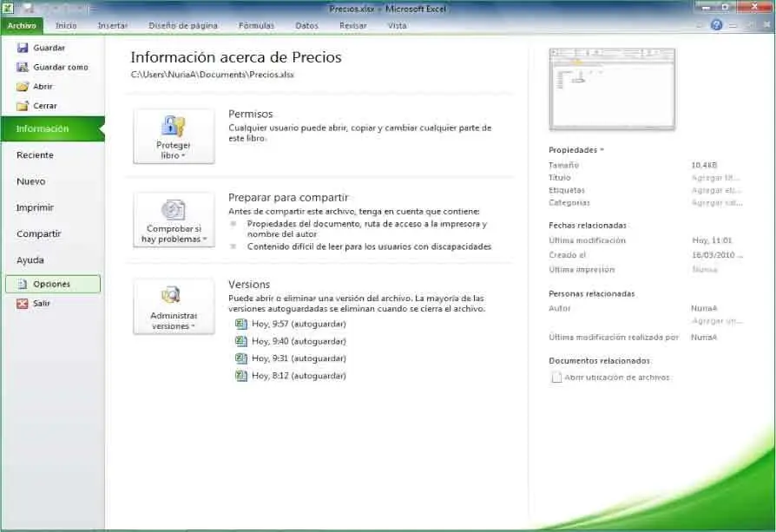This screenshot has width=776, height=532.
Task: Open autosaved version Hoy, 9:31
Action: [299, 358]
